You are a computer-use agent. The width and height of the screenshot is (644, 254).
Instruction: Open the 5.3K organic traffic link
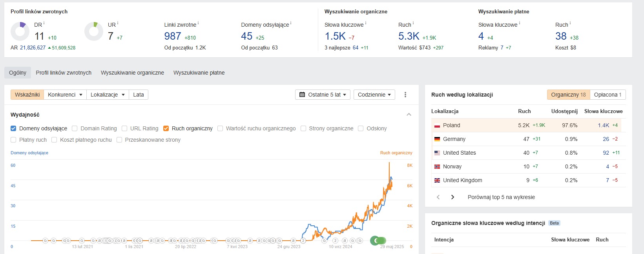(409, 36)
